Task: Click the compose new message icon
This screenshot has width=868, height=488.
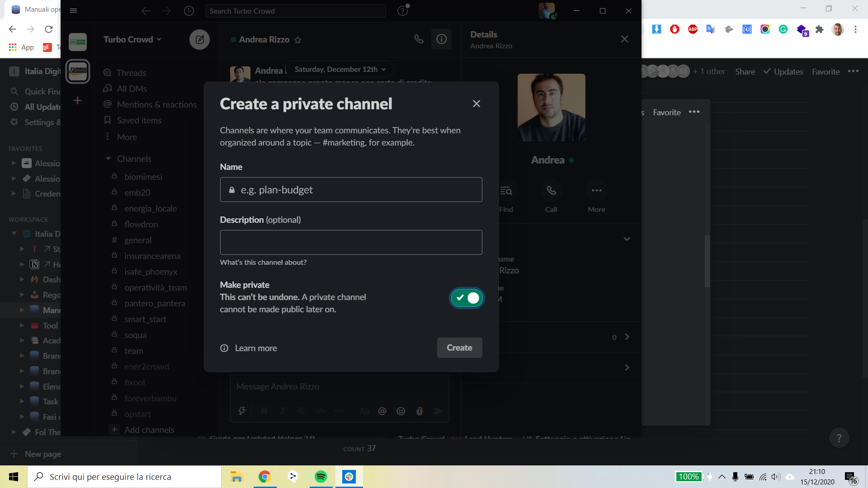Action: 199,40
